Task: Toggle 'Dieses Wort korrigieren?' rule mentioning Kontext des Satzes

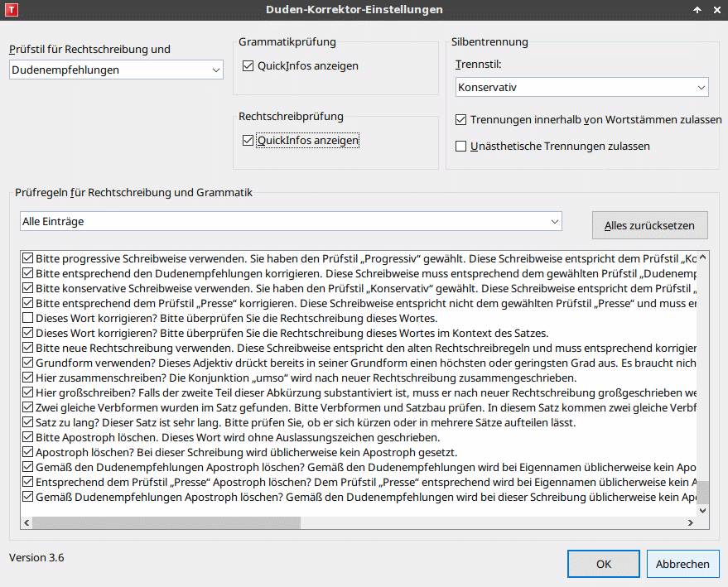Action: click(28, 333)
